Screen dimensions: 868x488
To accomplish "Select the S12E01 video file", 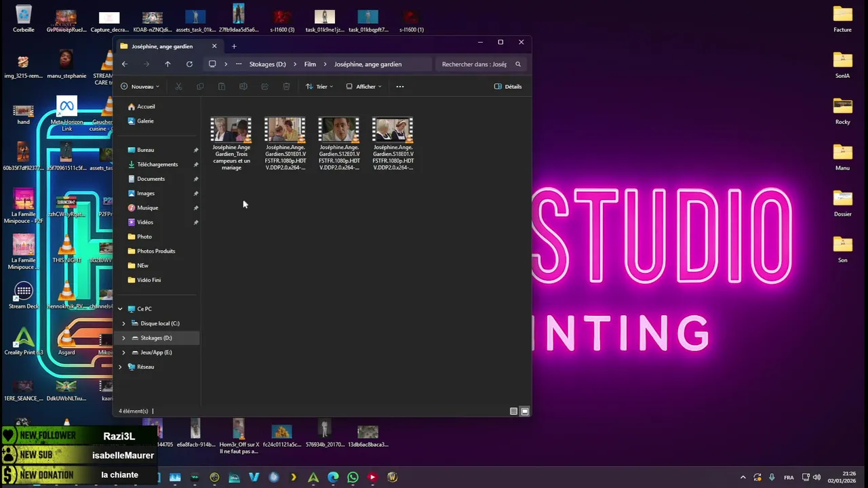I will pyautogui.click(x=339, y=144).
